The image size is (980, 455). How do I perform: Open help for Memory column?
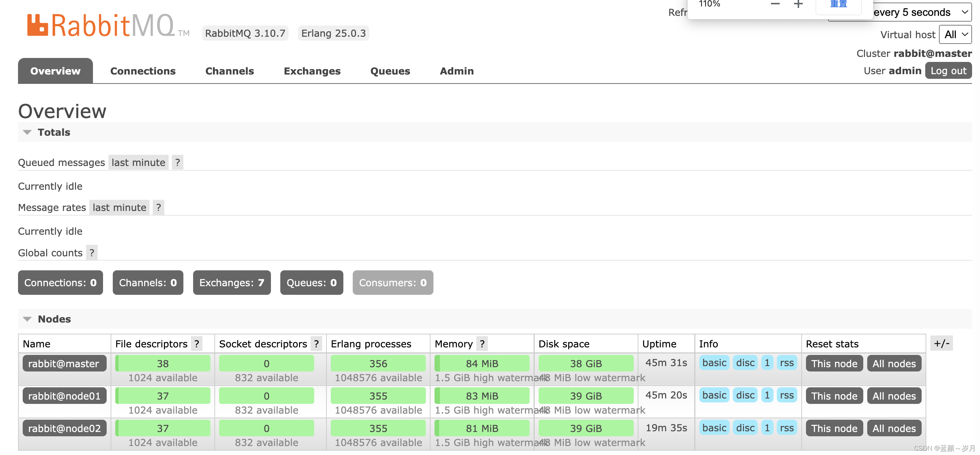coord(482,344)
